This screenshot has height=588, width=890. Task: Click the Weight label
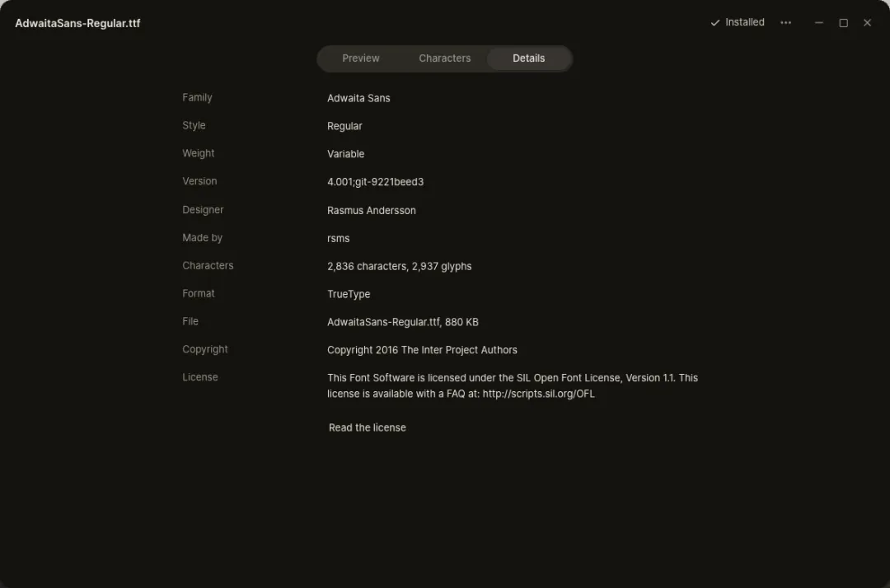198,153
